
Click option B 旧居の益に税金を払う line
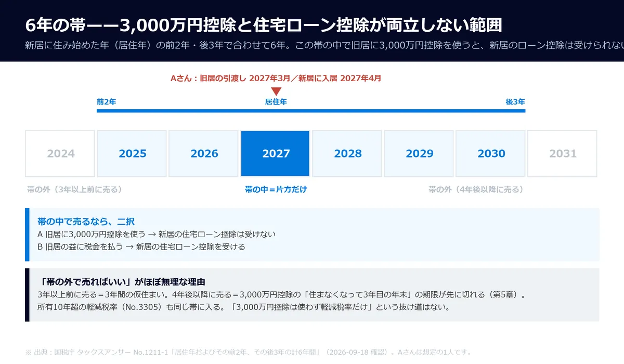[141, 246]
